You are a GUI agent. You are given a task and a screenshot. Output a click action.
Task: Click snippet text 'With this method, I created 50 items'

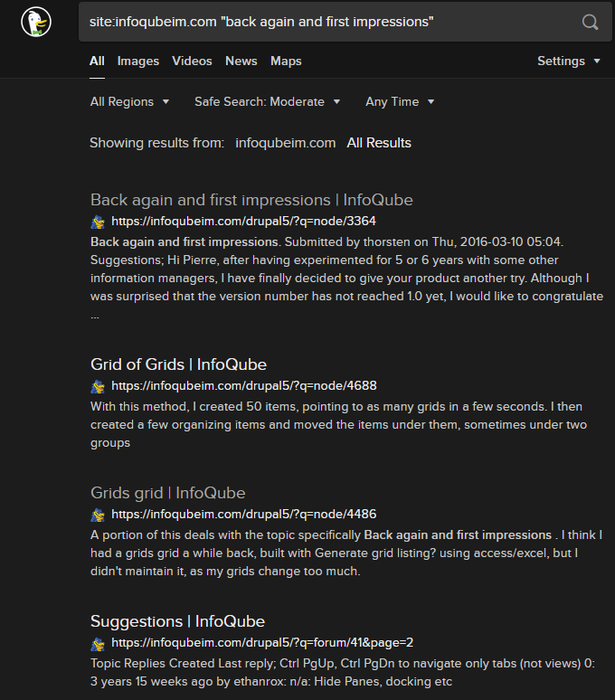click(x=196, y=407)
